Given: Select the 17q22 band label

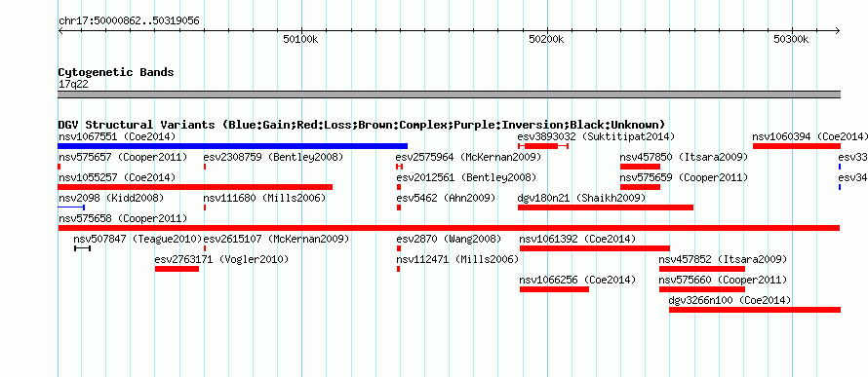Looking at the screenshot, I should coord(73,84).
